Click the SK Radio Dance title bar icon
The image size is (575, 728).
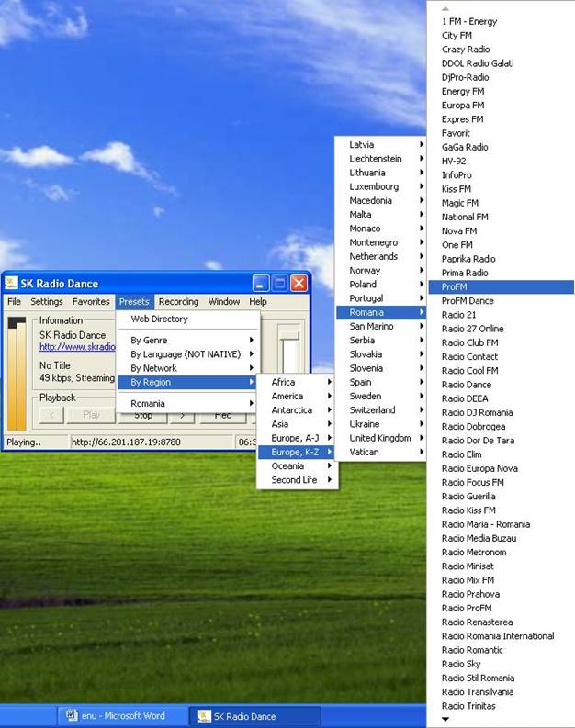(11, 283)
